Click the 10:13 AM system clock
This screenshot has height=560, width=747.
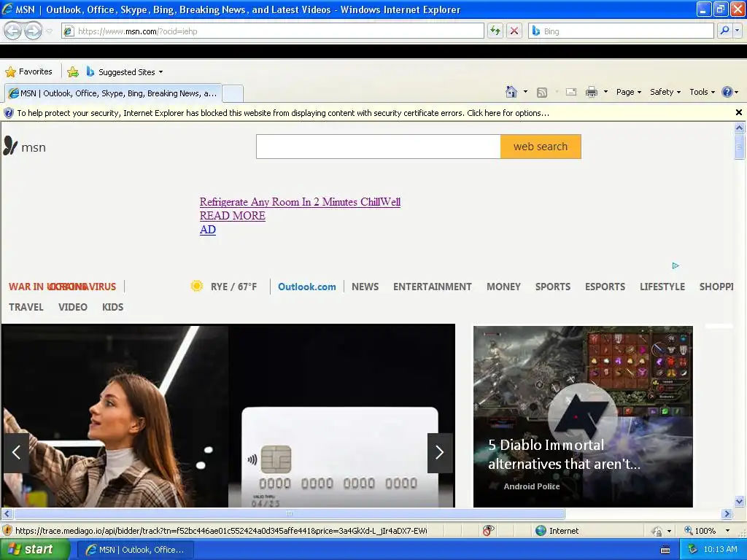(x=720, y=549)
